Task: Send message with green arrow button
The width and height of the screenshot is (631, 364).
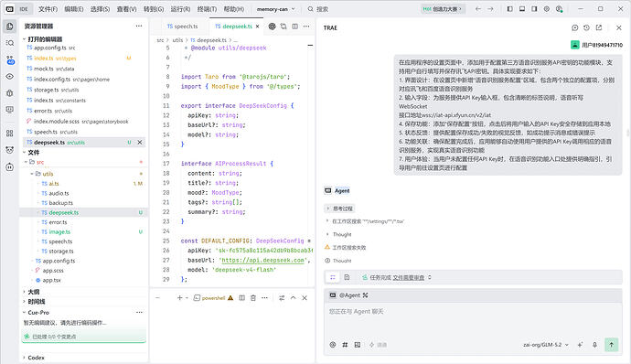Action: (x=611, y=345)
